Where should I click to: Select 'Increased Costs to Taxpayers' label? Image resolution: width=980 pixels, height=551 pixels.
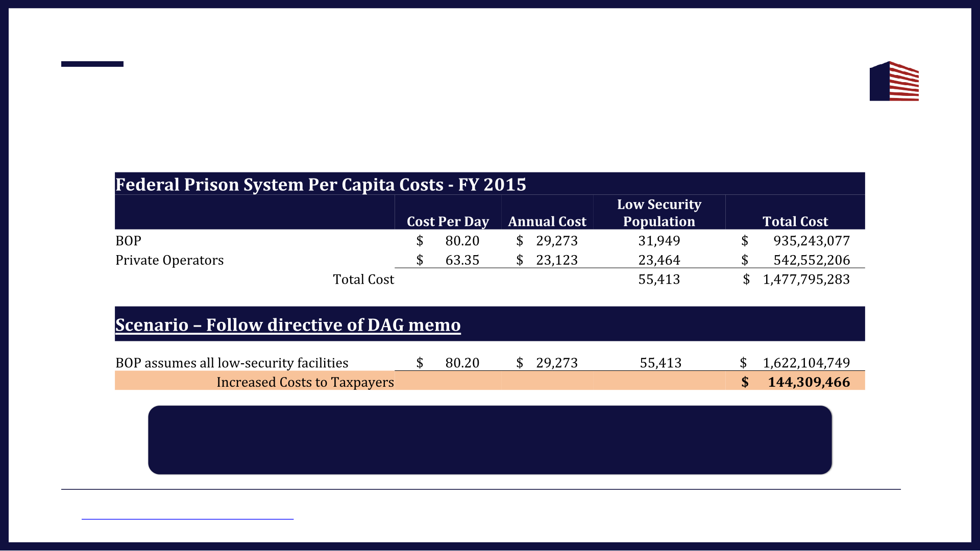305,382
